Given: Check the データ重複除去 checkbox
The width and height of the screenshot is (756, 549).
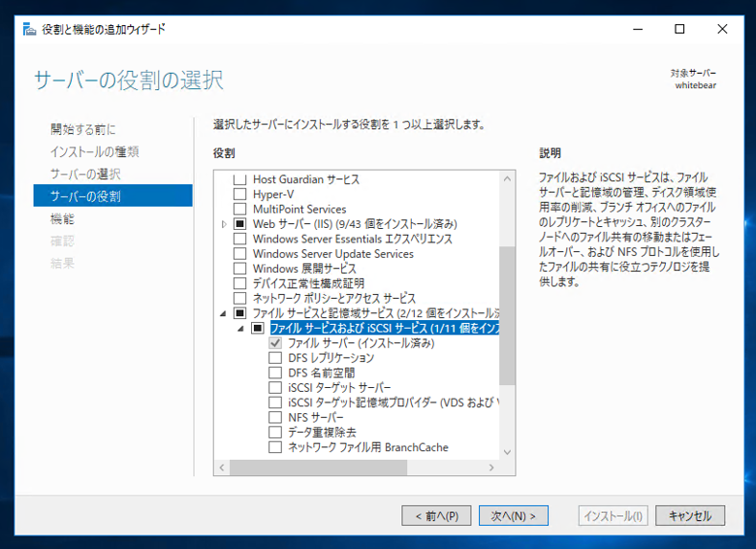Looking at the screenshot, I should click(275, 433).
